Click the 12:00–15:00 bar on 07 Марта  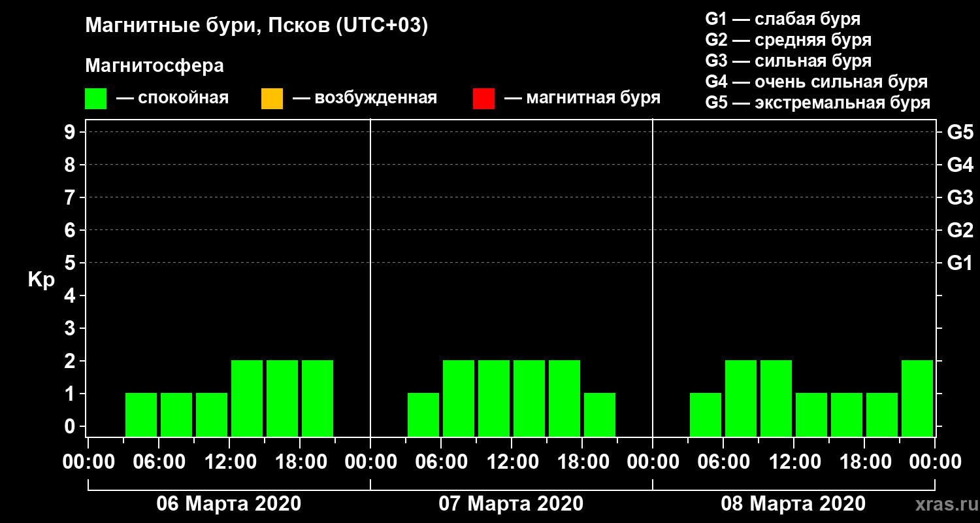coord(529,398)
